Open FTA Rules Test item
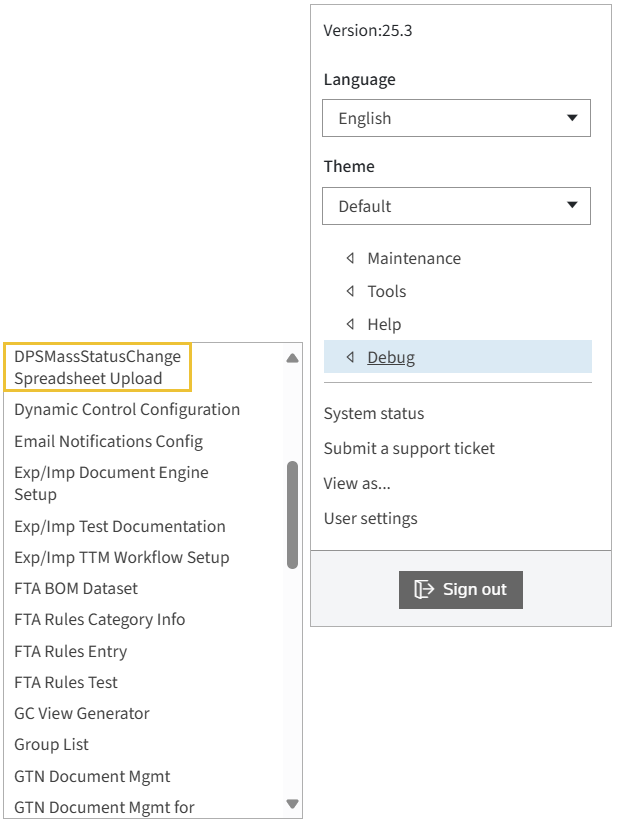 tap(66, 682)
